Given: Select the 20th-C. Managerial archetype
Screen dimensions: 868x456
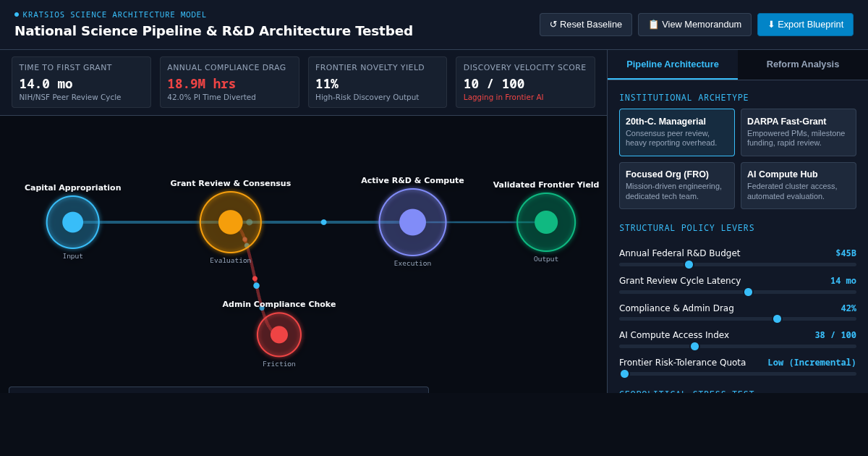Looking at the screenshot, I should pyautogui.click(x=677, y=132).
